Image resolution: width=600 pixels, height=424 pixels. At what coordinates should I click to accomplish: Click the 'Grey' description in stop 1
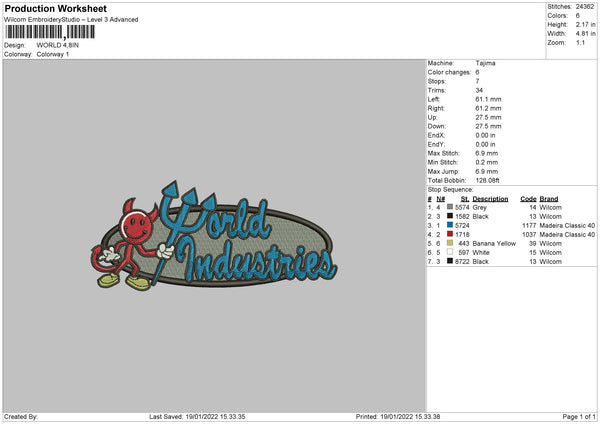tap(479, 207)
